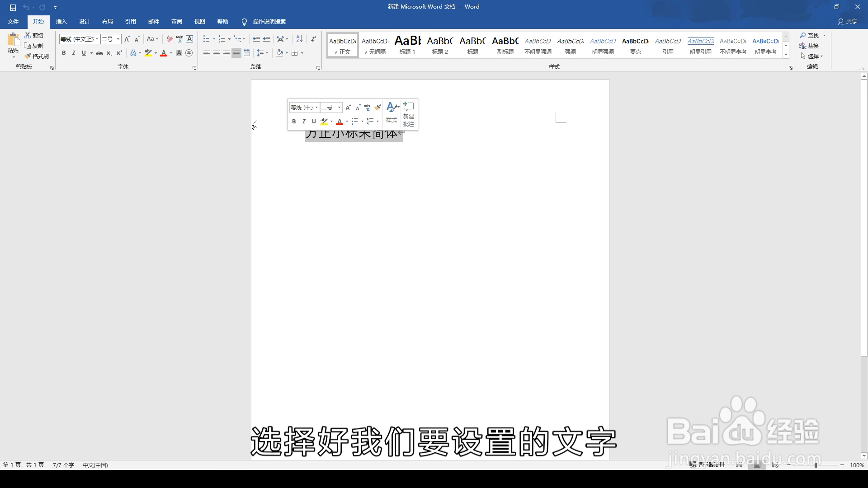The width and height of the screenshot is (868, 488).
Task: Click the vertical scrollbar down arrow
Action: (864, 456)
